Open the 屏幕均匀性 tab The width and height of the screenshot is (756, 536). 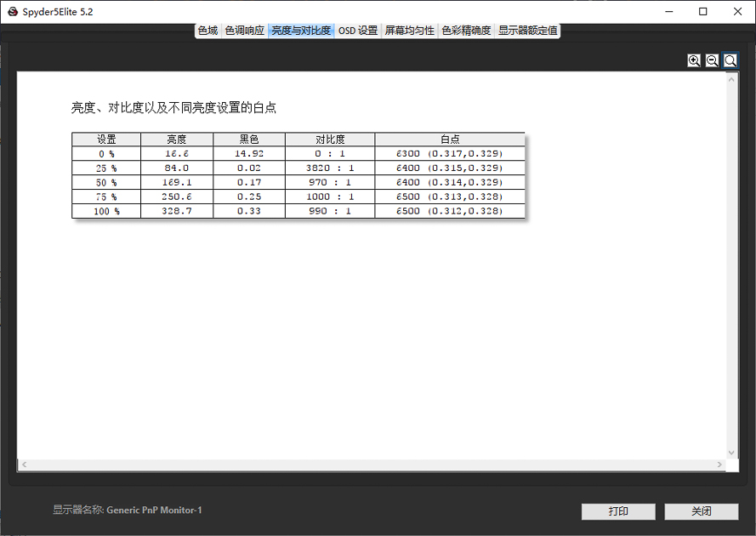(x=410, y=30)
